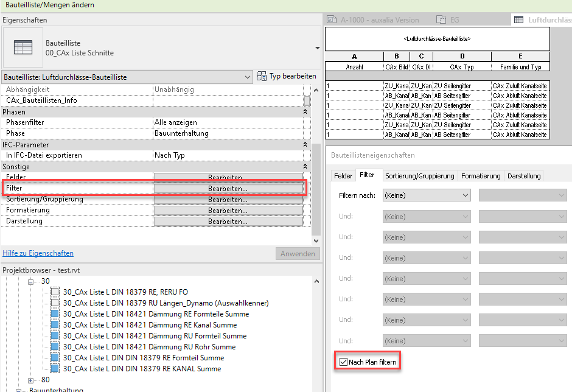Uncheck the Nach Plan filtern checkbox
The width and height of the screenshot is (572, 392).
pos(343,363)
